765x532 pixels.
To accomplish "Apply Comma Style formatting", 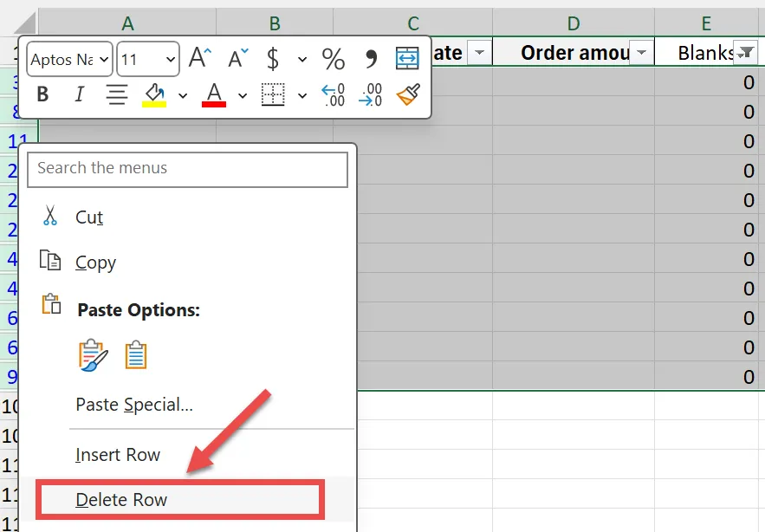I will click(371, 59).
